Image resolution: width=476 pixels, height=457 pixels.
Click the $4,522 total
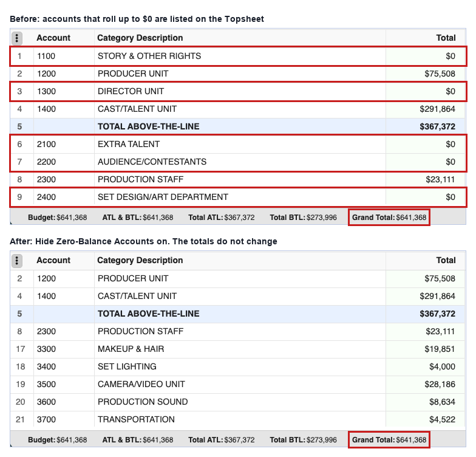click(x=442, y=419)
